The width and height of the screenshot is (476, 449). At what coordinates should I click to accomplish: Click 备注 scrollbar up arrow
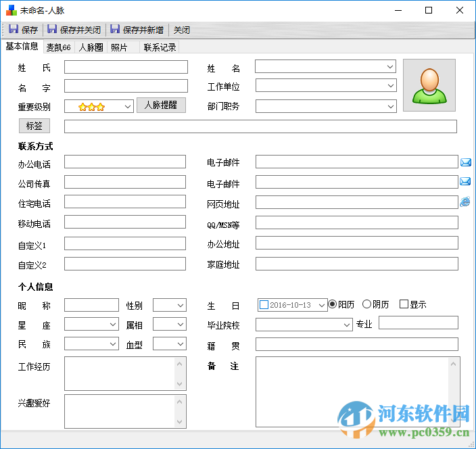pyautogui.click(x=454, y=364)
